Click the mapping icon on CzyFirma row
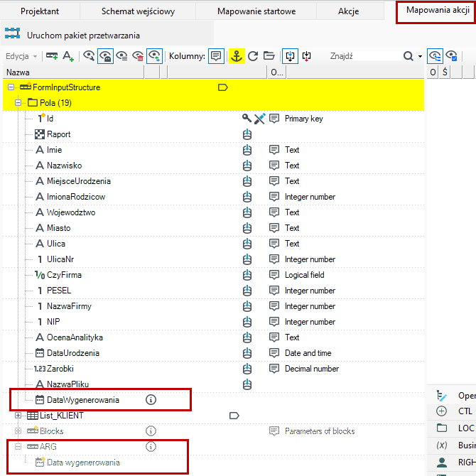 [247, 275]
